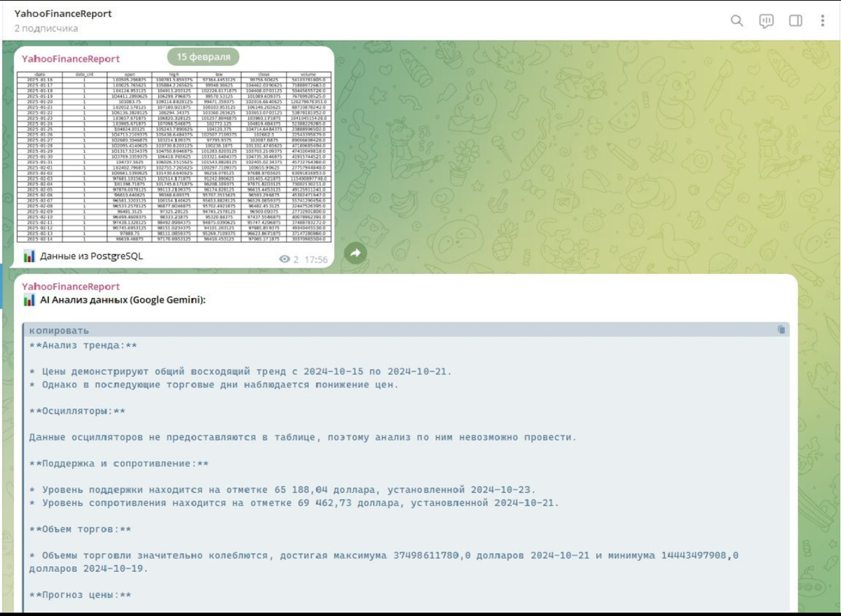Image resolution: width=841 pixels, height=616 pixels.
Task: Click the "AI Анализ данных (Google Gemini):" heading
Action: [123, 301]
